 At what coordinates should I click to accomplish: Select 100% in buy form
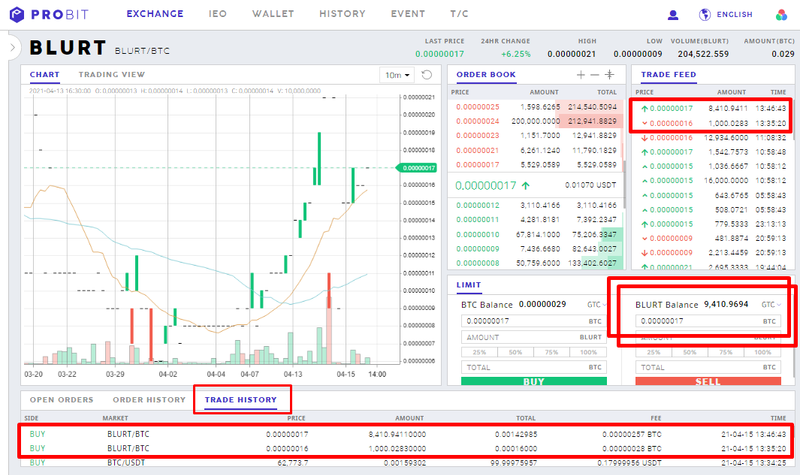click(588, 352)
